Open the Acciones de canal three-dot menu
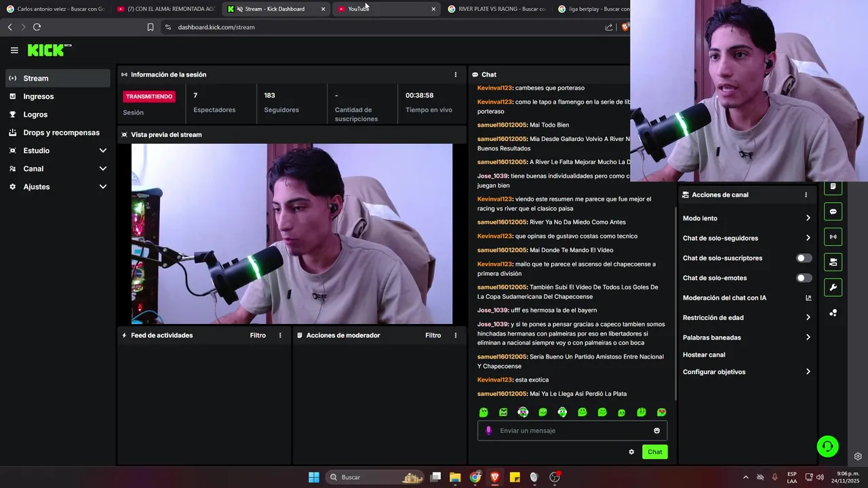This screenshot has height=488, width=868. coord(806,195)
